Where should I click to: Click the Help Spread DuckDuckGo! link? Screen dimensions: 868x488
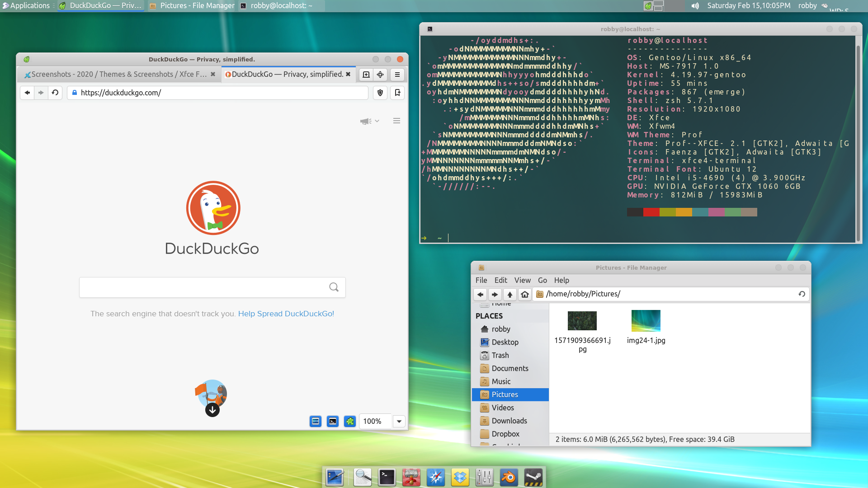286,314
